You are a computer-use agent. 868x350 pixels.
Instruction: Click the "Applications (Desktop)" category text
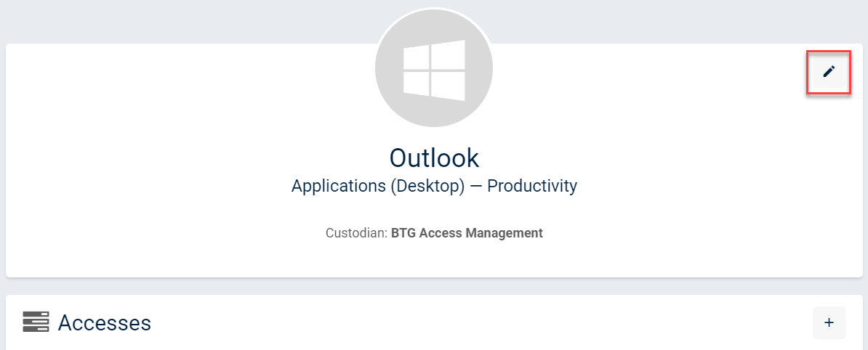pos(377,186)
